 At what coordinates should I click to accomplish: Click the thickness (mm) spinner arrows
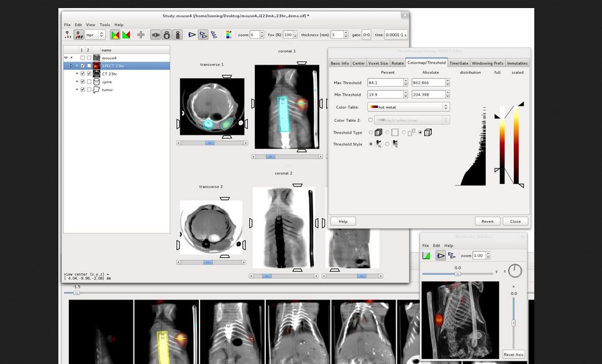click(x=346, y=35)
